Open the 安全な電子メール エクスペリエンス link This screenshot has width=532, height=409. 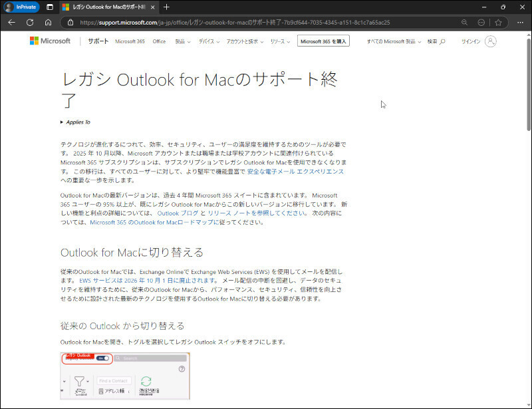tap(295, 172)
